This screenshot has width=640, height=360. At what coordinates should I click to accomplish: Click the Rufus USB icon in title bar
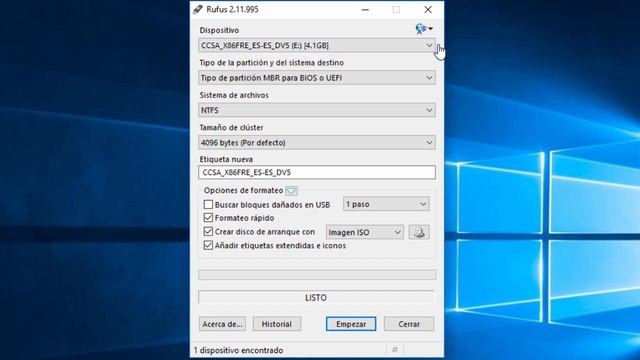point(198,9)
